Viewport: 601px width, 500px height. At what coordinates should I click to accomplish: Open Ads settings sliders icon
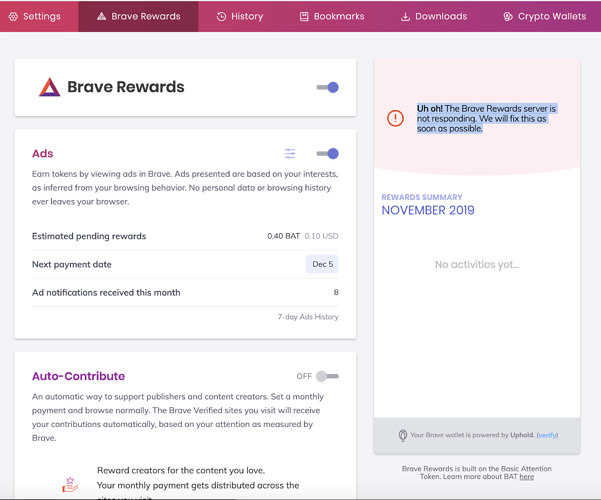click(290, 154)
